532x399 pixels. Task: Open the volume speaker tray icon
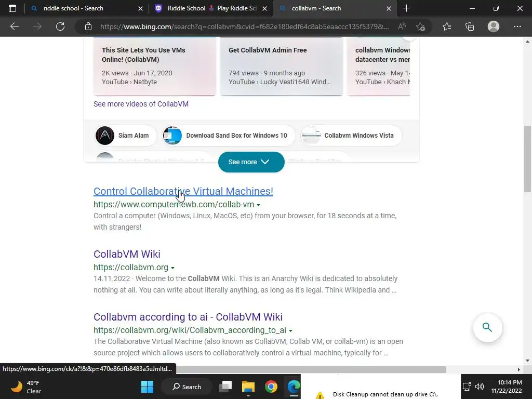click(479, 387)
